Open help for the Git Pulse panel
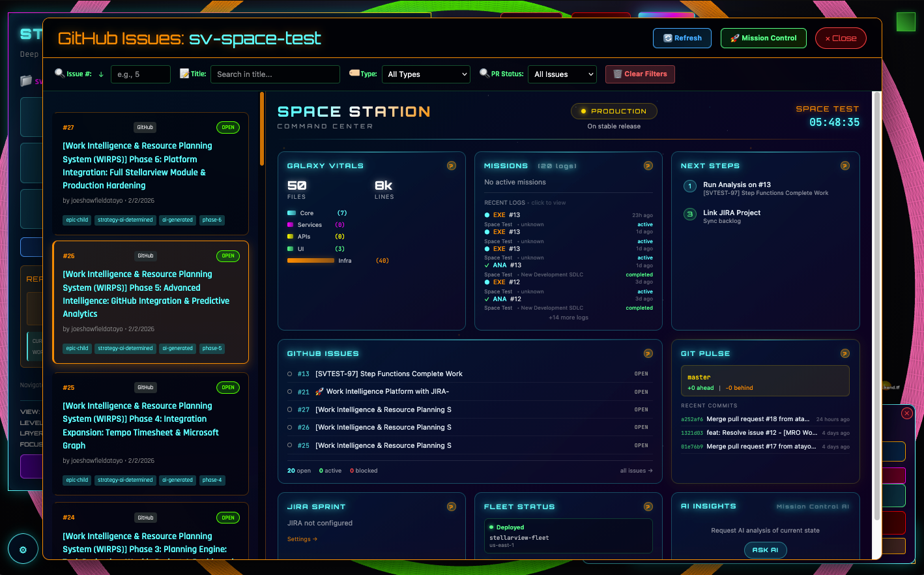Viewport: 924px width, 575px height. tap(845, 353)
